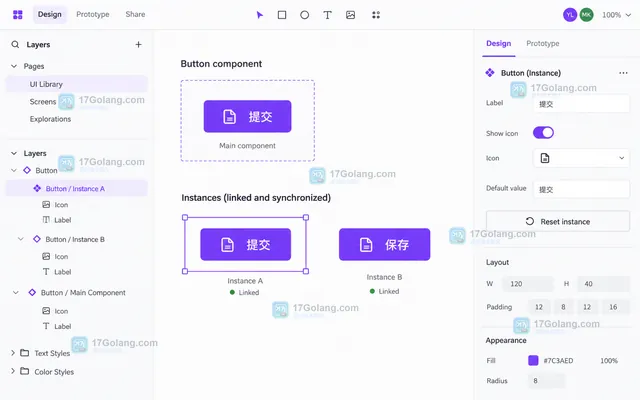Select the main component 提交 button
640x400 pixels.
(x=247, y=116)
